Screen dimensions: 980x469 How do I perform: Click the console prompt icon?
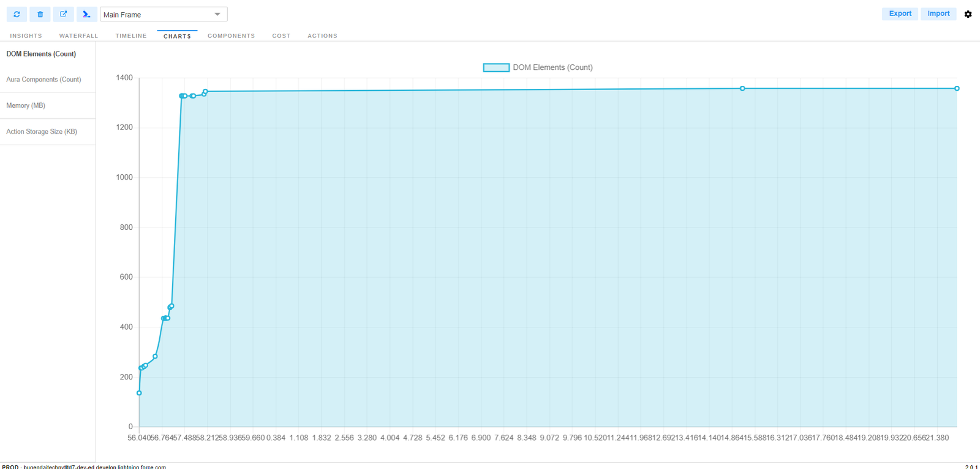point(86,13)
